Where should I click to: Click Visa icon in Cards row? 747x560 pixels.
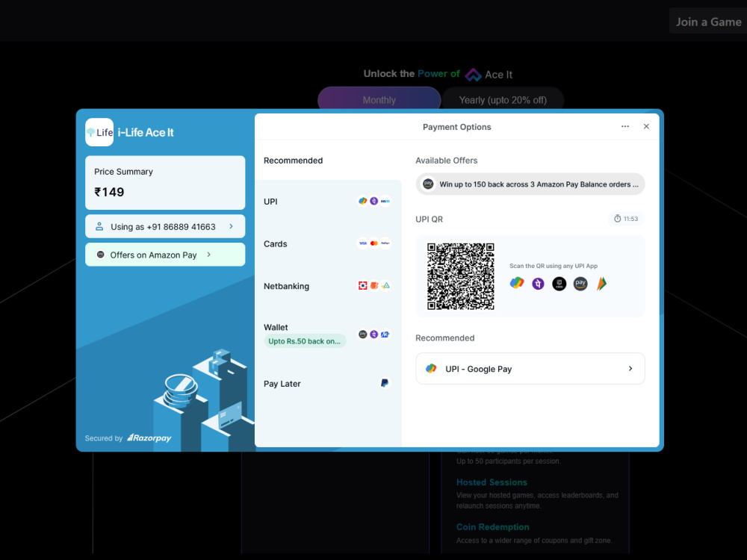[x=363, y=243]
